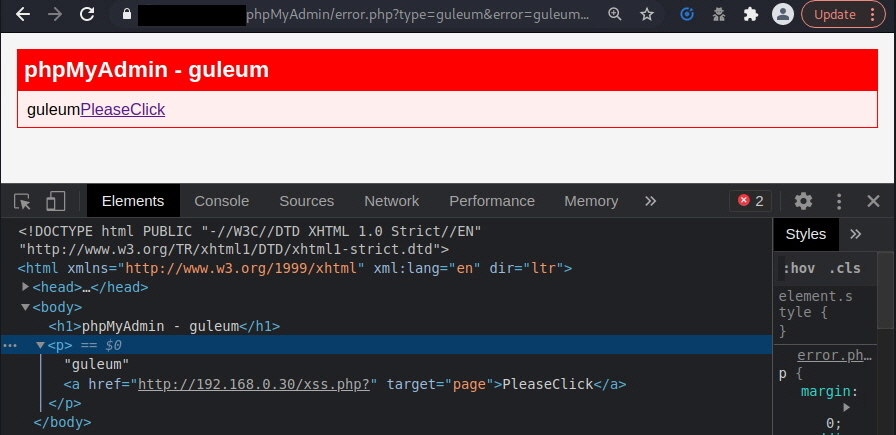
Task: Switch to the Console tab
Action: [222, 201]
